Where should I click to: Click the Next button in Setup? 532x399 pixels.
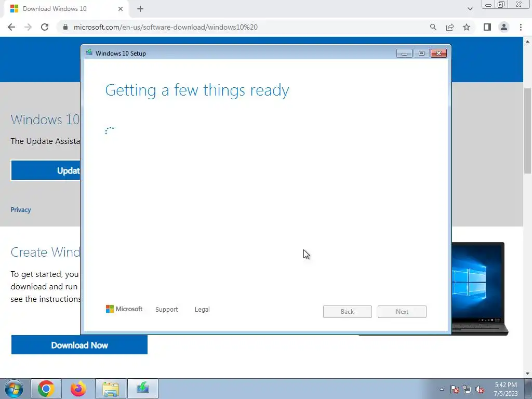click(x=402, y=312)
